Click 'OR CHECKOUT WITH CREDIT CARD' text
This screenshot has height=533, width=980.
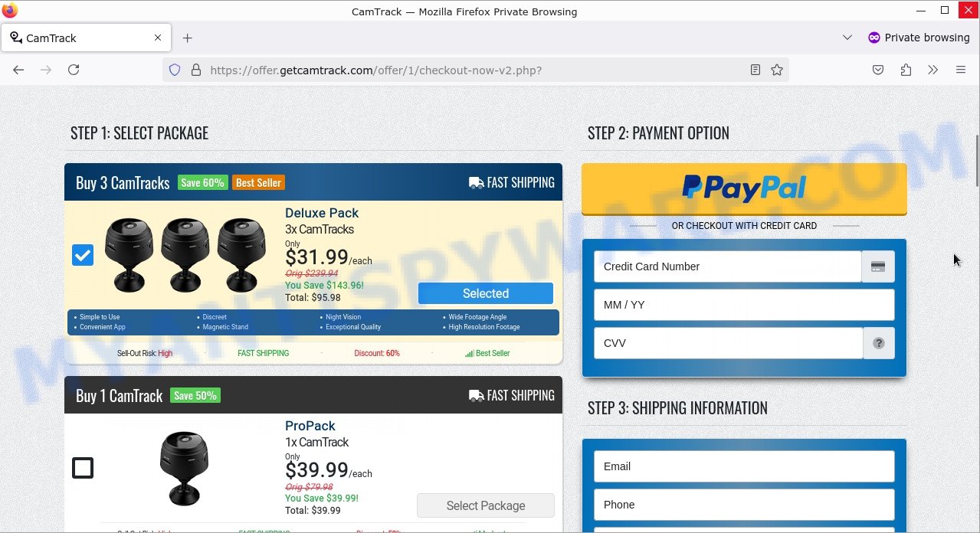[744, 226]
